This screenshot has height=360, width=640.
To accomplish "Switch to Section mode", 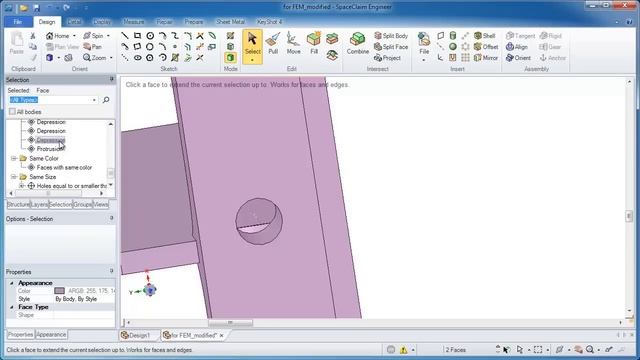I will click(x=230, y=47).
